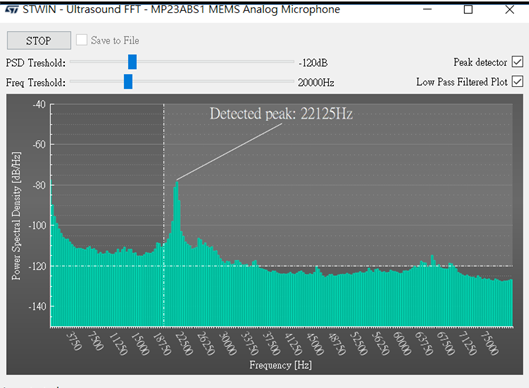Image resolution: width=529 pixels, height=388 pixels.
Task: Toggle the Low Pass Filtered Plot checkbox
Action: pyautogui.click(x=518, y=82)
